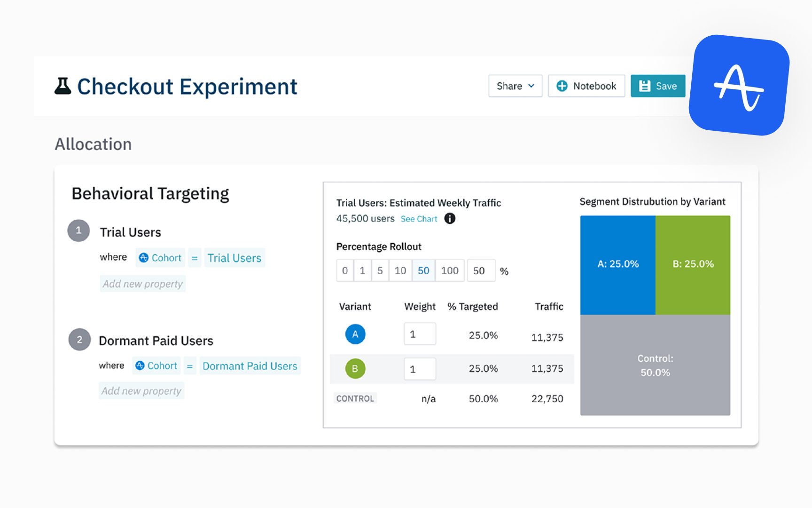Select the blue variant A circle
The image size is (812, 508).
pyautogui.click(x=355, y=334)
